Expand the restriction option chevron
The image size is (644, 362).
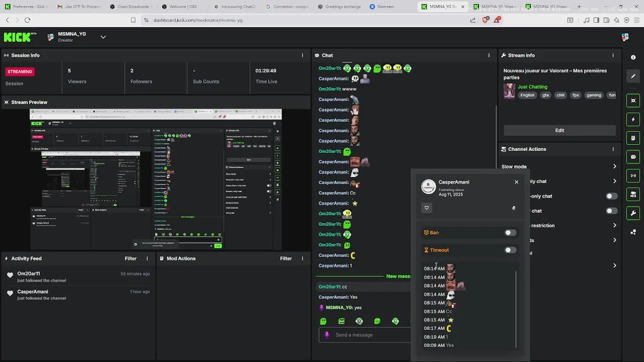point(614,226)
